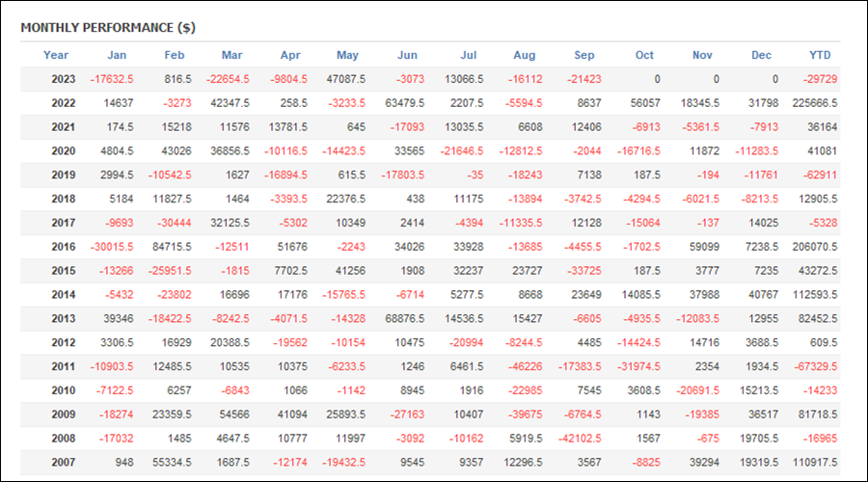Click the Oct column header
868x482 pixels.
[x=644, y=55]
